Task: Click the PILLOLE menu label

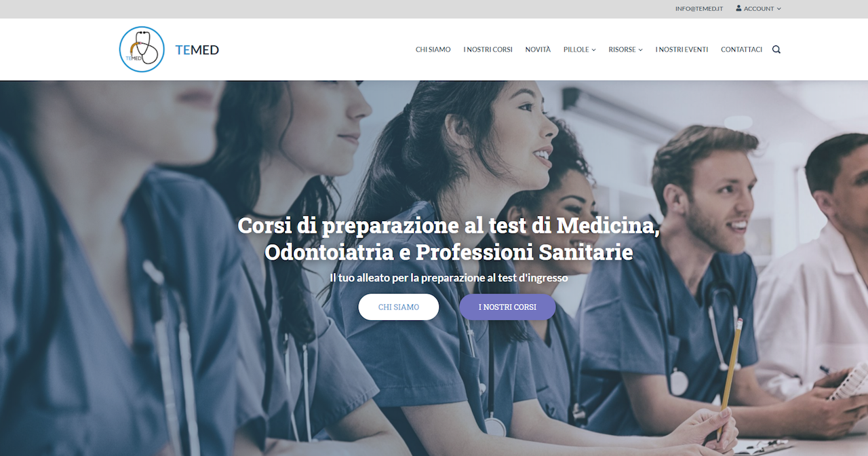Action: pos(576,50)
